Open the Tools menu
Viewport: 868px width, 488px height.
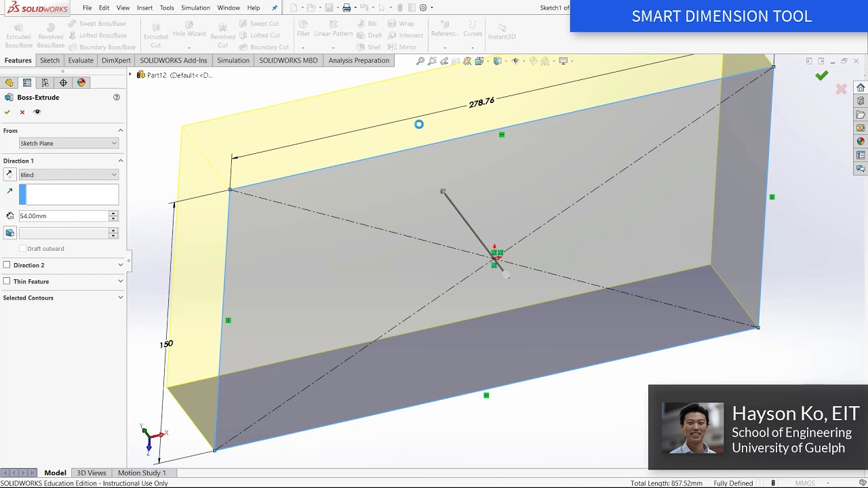click(x=167, y=8)
